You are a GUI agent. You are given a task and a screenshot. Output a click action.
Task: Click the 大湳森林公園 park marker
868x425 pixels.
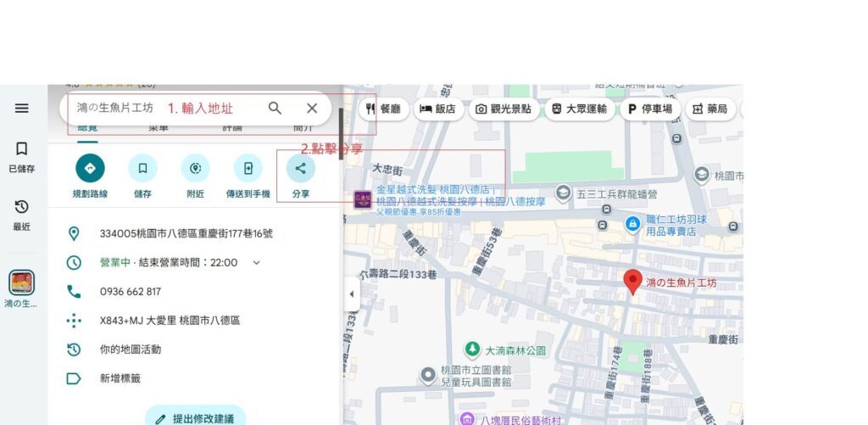click(x=472, y=350)
